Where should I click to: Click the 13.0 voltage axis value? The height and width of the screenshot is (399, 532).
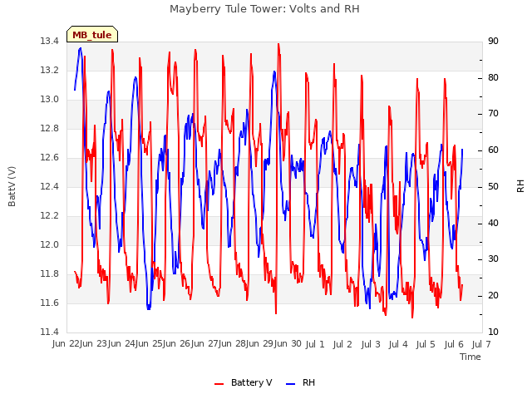50,100
